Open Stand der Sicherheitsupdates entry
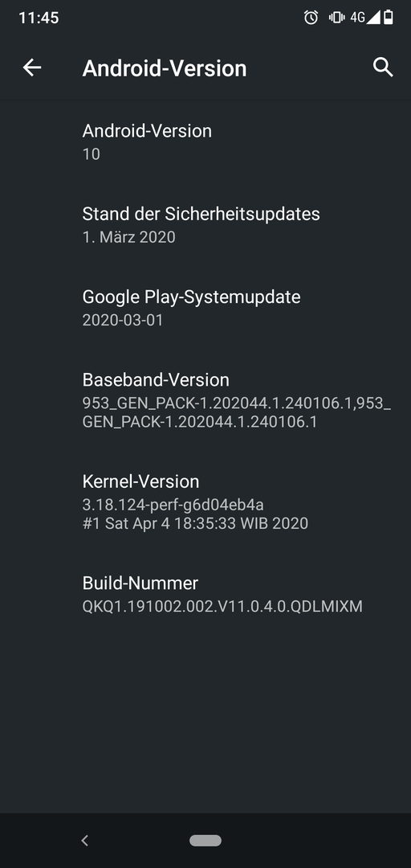 (205, 225)
